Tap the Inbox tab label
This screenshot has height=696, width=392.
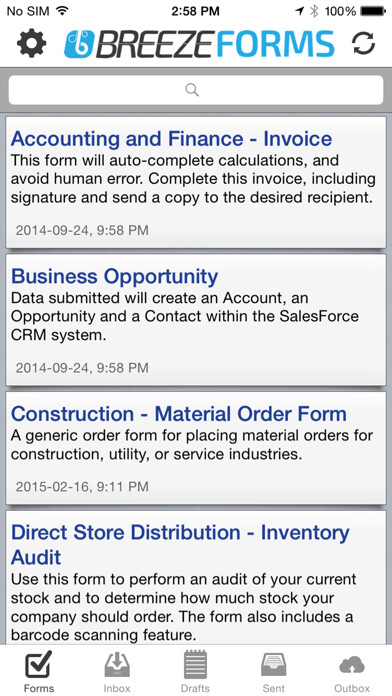pos(117,688)
